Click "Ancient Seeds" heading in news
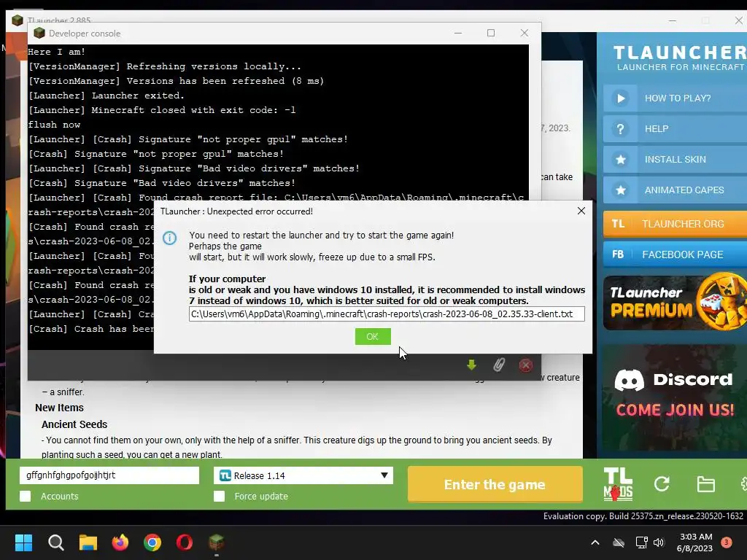 pos(74,424)
